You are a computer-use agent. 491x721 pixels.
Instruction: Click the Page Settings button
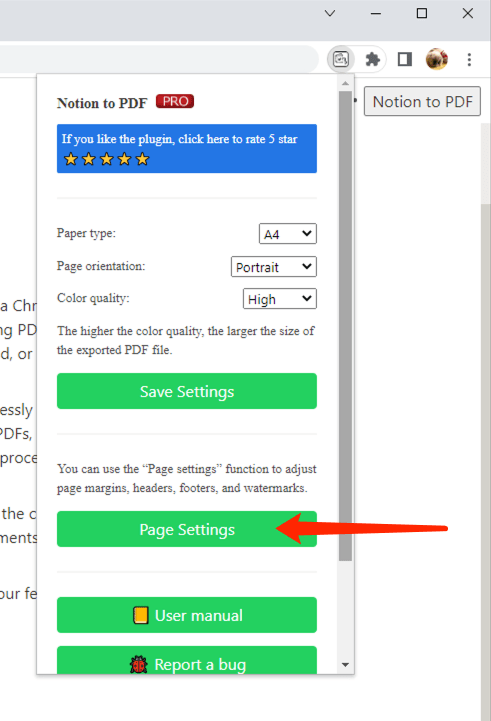(x=187, y=529)
